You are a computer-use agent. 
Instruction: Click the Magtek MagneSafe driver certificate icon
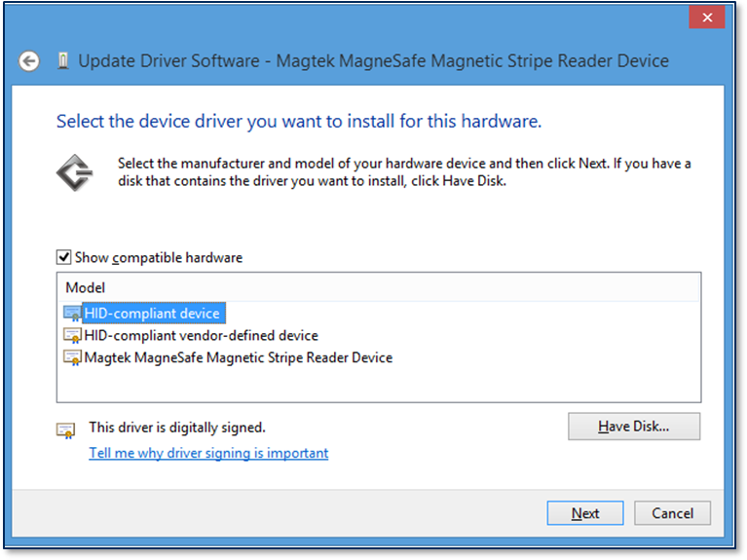(x=72, y=357)
